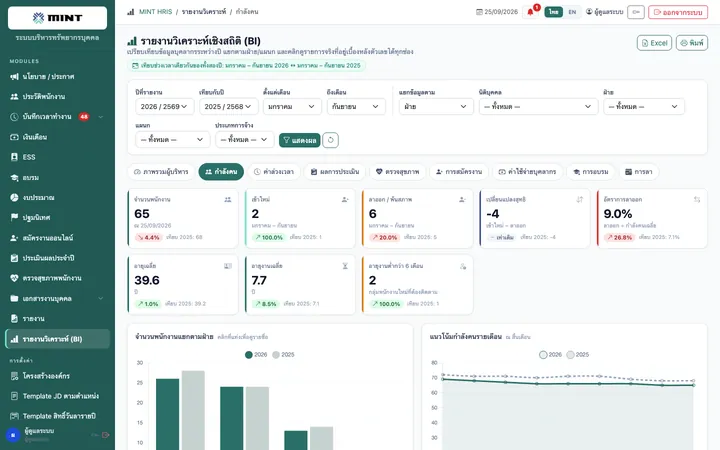
Task: Switch language to ไทย
Action: (554, 12)
